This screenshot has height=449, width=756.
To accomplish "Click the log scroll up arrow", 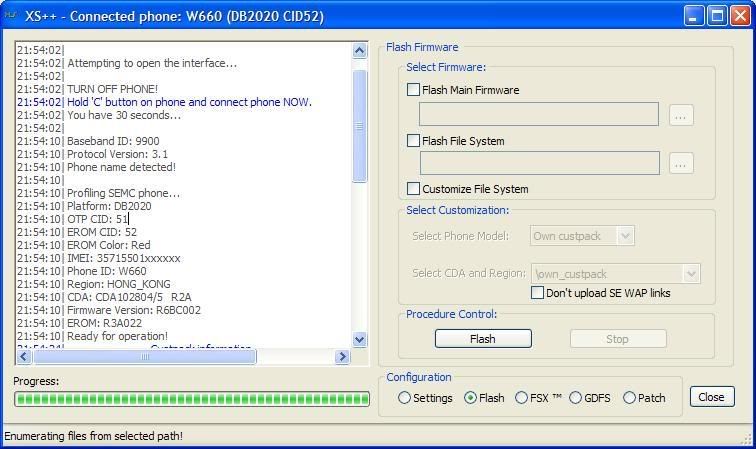I will click(360, 50).
